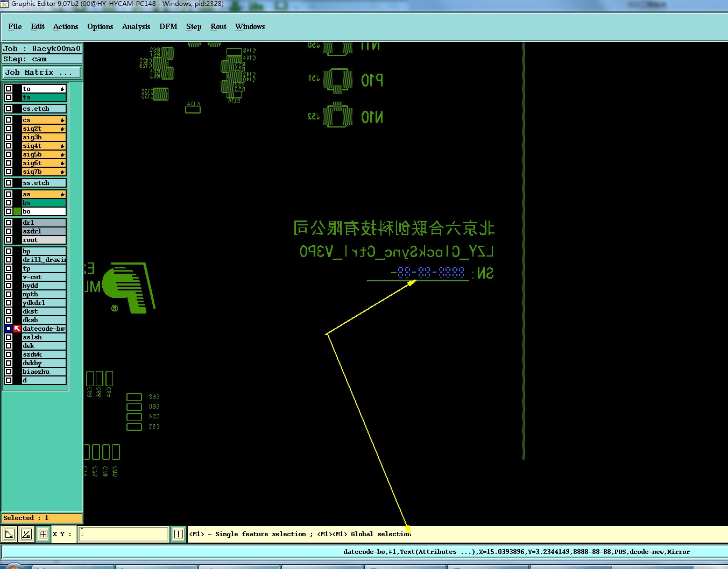Image resolution: width=728 pixels, height=569 pixels.
Task: Select the dwkby layer name
Action: (x=44, y=363)
